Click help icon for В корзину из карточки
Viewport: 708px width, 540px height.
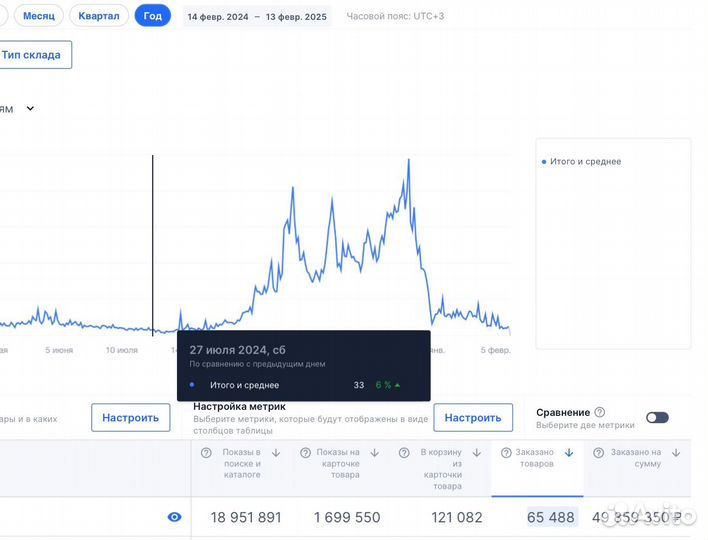[406, 453]
